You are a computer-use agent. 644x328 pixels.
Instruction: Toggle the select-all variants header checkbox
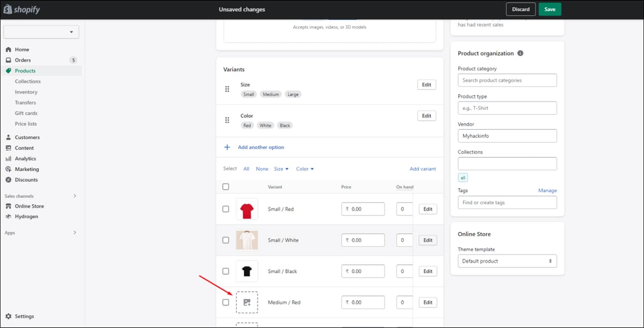pyautogui.click(x=225, y=187)
